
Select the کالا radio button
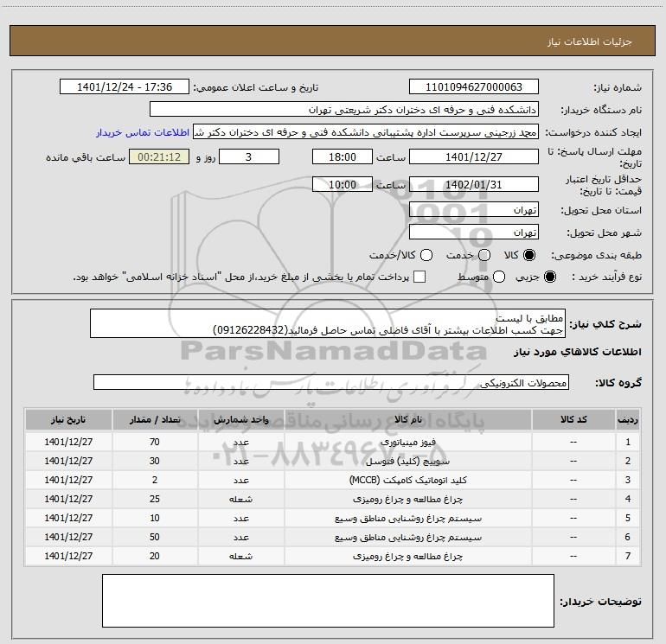tap(529, 255)
